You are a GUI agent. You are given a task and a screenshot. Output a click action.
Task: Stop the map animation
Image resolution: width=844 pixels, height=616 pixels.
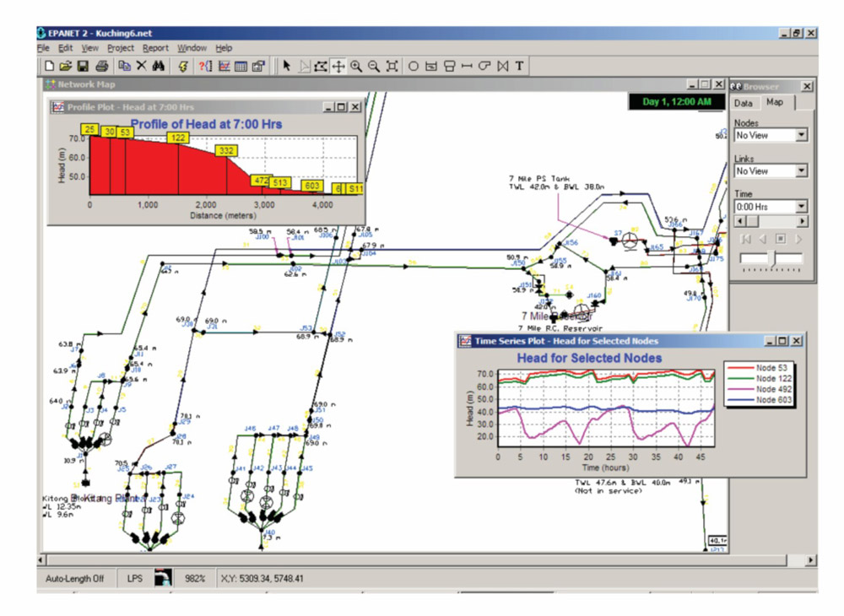(781, 239)
